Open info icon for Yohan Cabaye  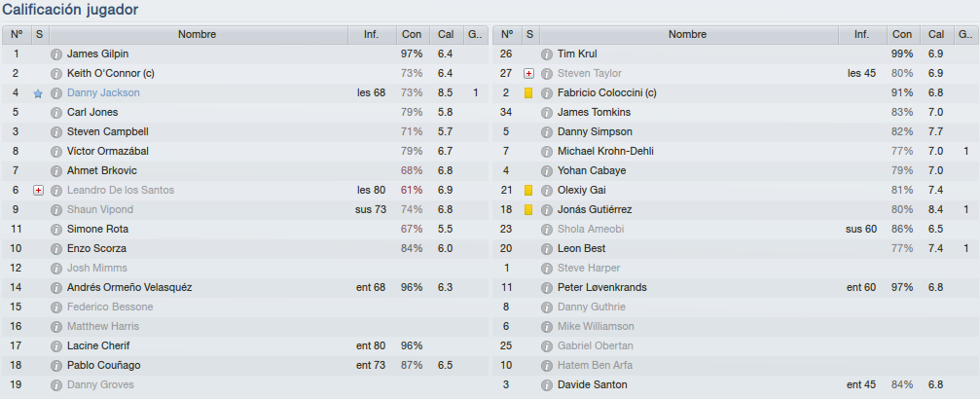pos(546,170)
